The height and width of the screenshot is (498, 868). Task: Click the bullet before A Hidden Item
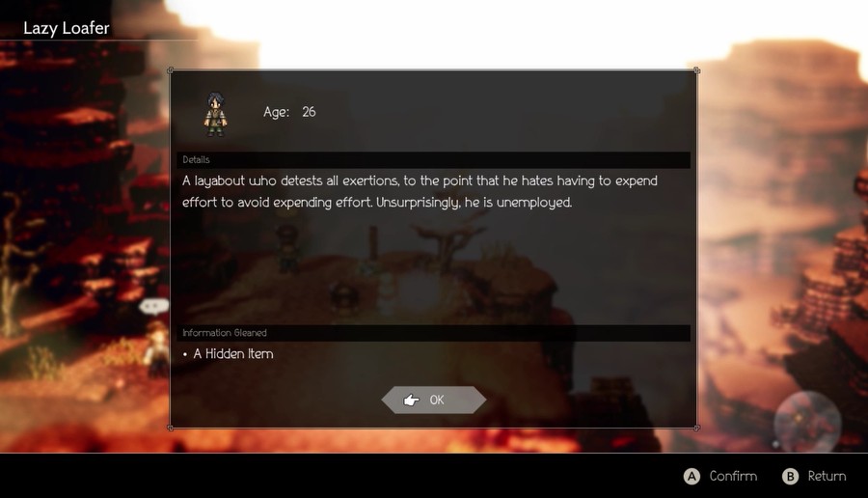185,354
